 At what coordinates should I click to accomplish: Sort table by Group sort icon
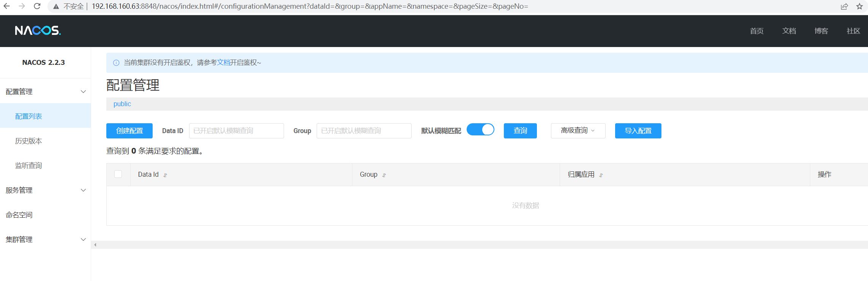(x=384, y=175)
